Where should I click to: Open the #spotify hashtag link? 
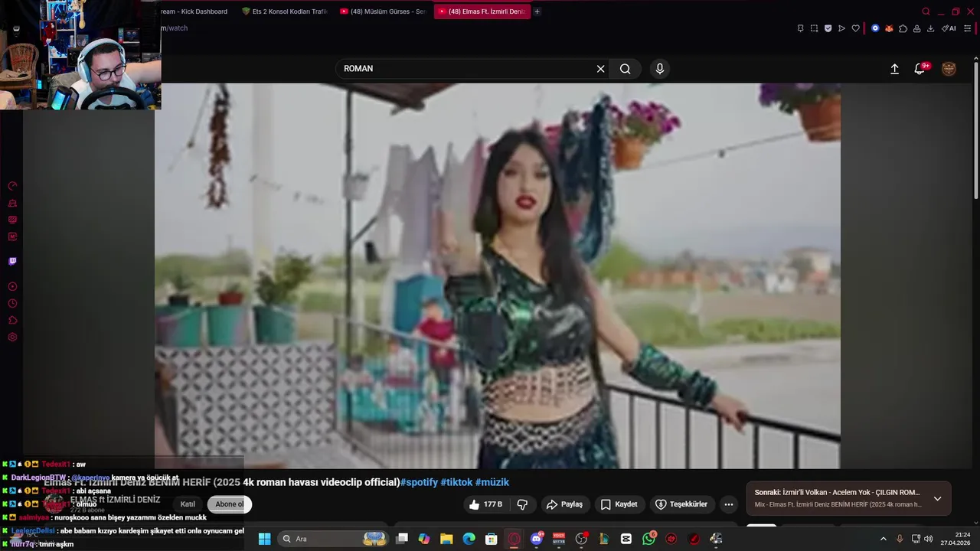pyautogui.click(x=419, y=482)
